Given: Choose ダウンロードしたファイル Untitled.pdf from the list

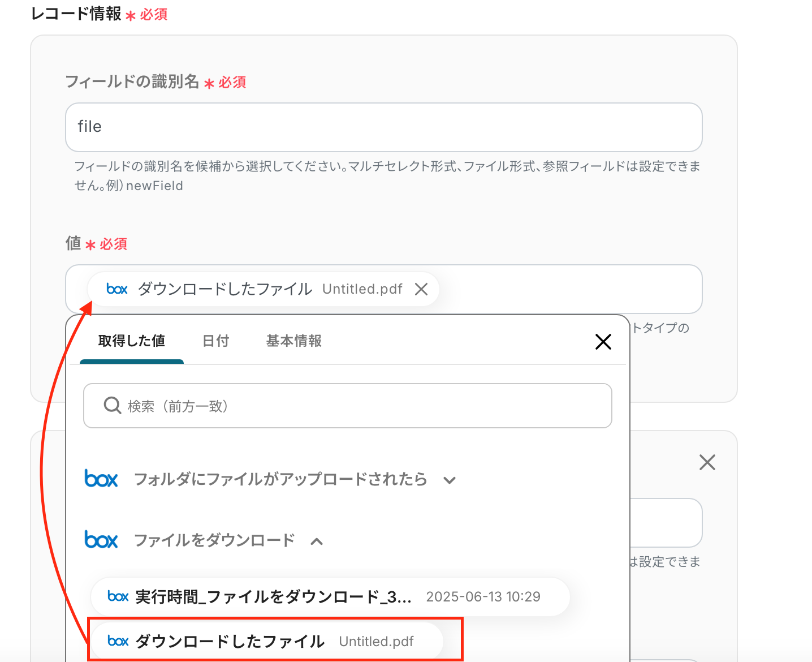Looking at the screenshot, I should coord(266,641).
